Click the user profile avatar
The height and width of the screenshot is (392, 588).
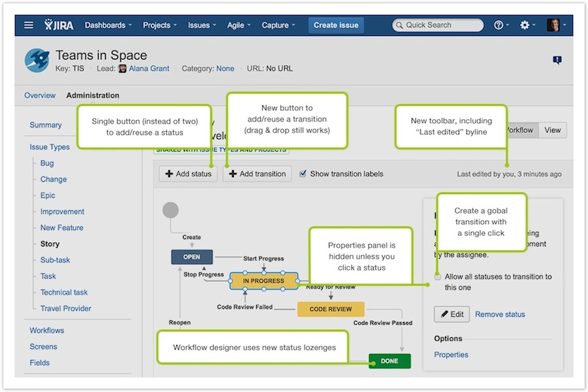click(553, 25)
